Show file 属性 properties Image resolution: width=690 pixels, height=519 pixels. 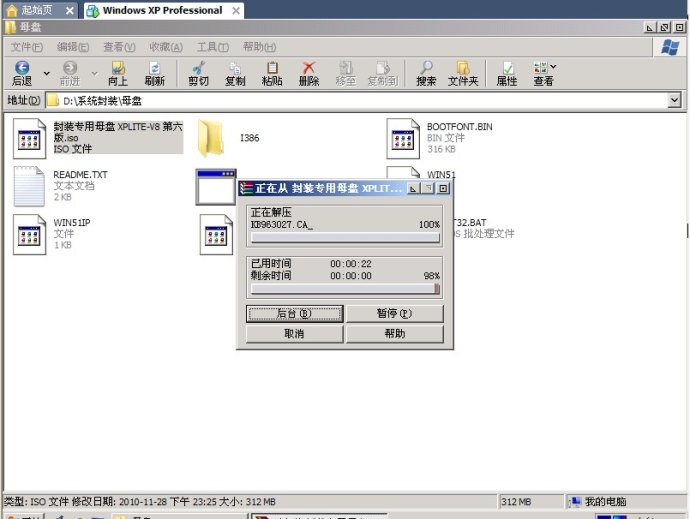point(506,74)
